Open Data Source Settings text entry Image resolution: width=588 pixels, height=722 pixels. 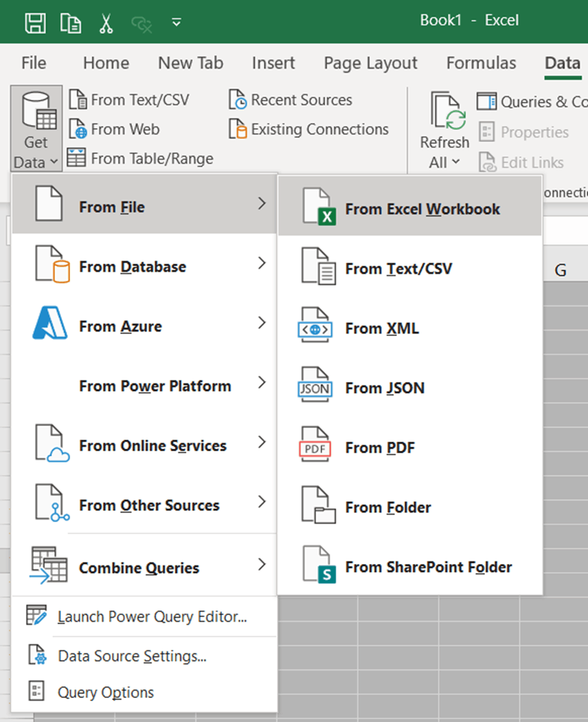(131, 656)
